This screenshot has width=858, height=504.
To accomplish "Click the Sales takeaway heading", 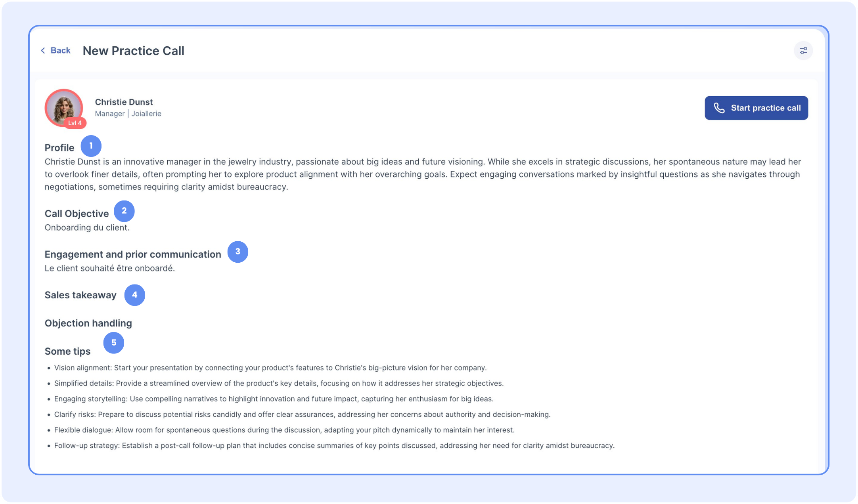I will [80, 295].
